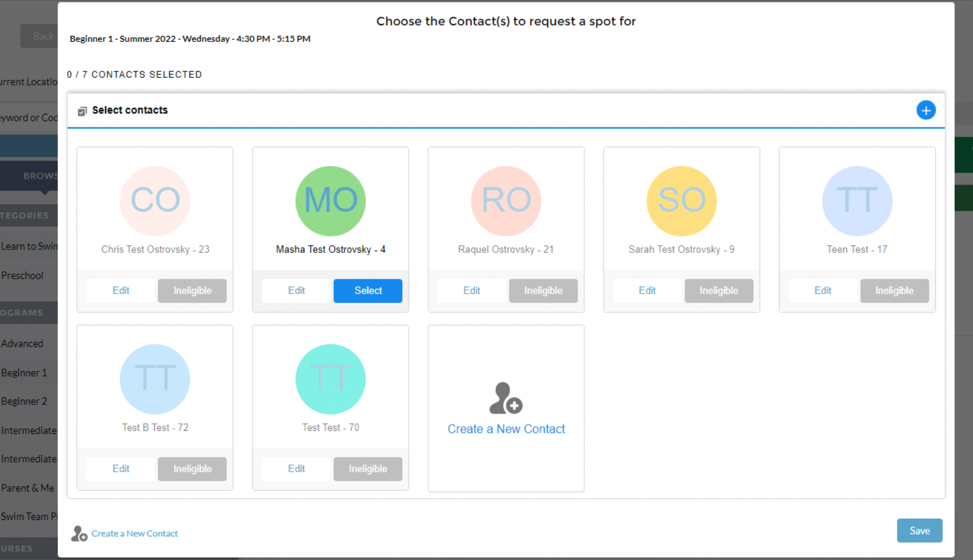Screen dimensions: 973x560
Task: Open Beginner 2 program in background sidebar
Action: [24, 401]
